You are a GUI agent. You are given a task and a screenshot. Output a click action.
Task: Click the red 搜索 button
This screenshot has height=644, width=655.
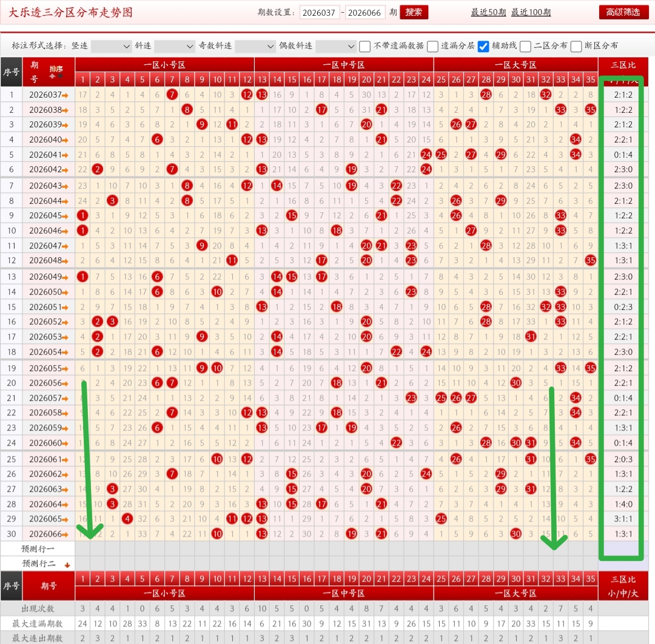point(414,13)
